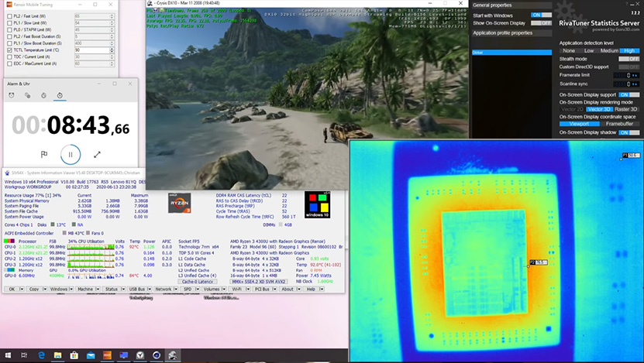Select Framebuffer coordinate space
644x363 pixels.
point(619,124)
